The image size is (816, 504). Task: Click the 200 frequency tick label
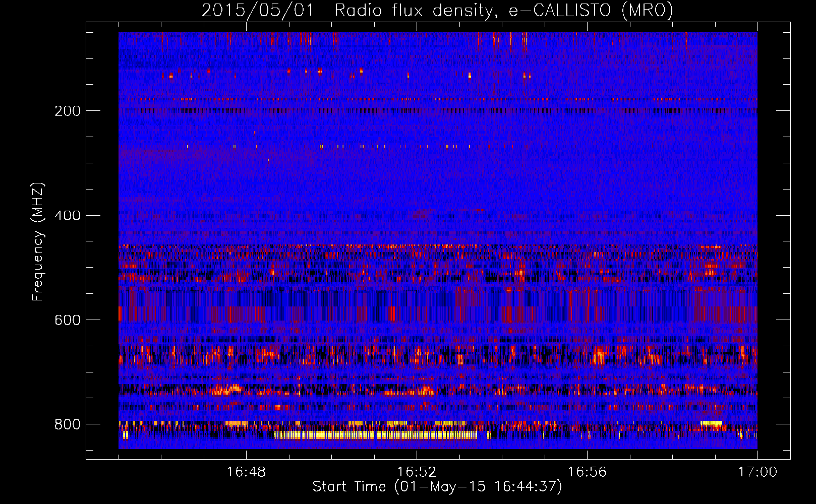[68, 111]
